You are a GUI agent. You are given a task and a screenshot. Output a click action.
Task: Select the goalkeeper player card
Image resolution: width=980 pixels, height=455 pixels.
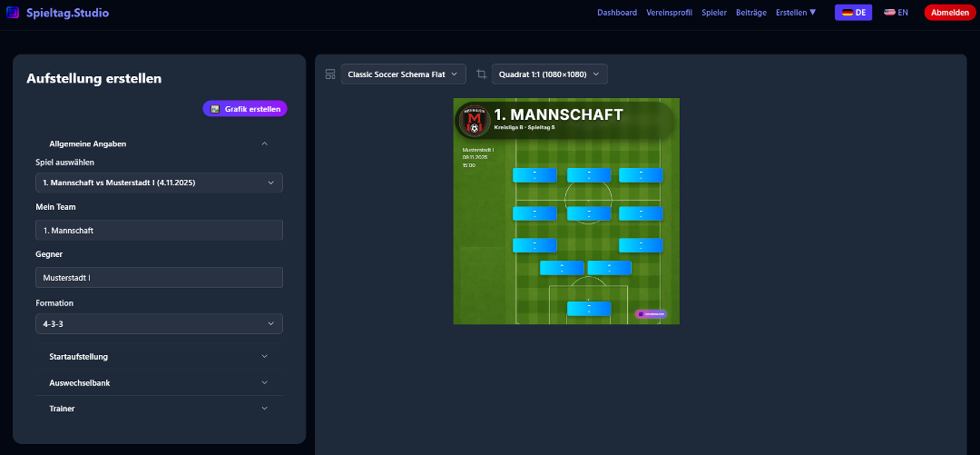tap(589, 309)
